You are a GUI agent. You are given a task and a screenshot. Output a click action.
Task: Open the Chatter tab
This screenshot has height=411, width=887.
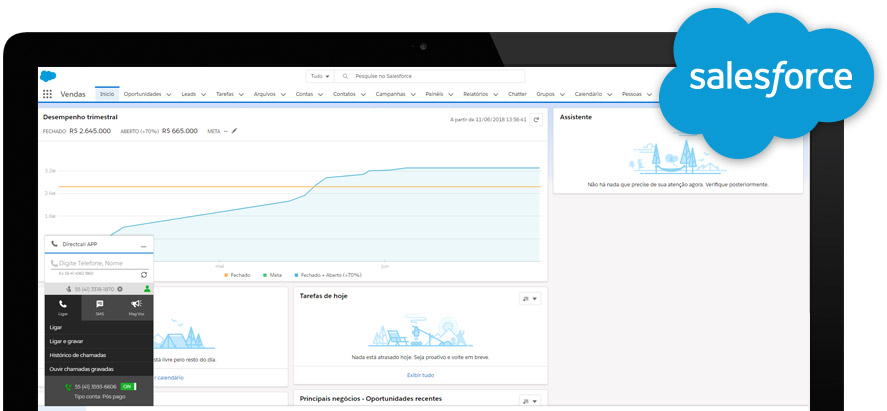pyautogui.click(x=517, y=94)
